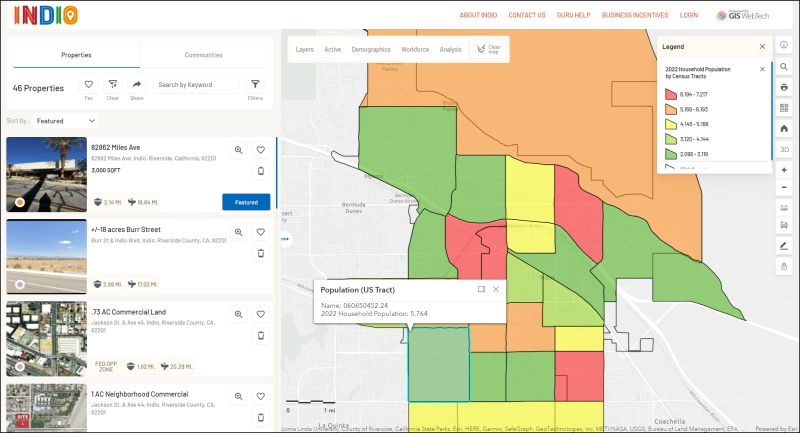Open the map search magnifier tool
Screen dimensions: 800x433
[784, 67]
